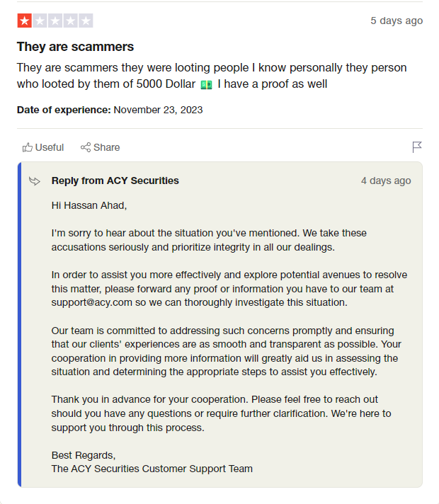Click the thumbs-up icon beside Useful
The width and height of the screenshot is (439, 504).
click(28, 147)
